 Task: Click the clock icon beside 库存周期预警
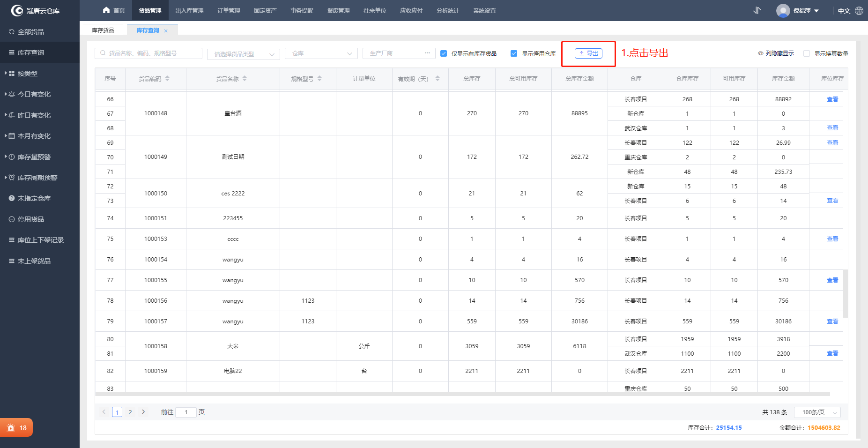12,178
